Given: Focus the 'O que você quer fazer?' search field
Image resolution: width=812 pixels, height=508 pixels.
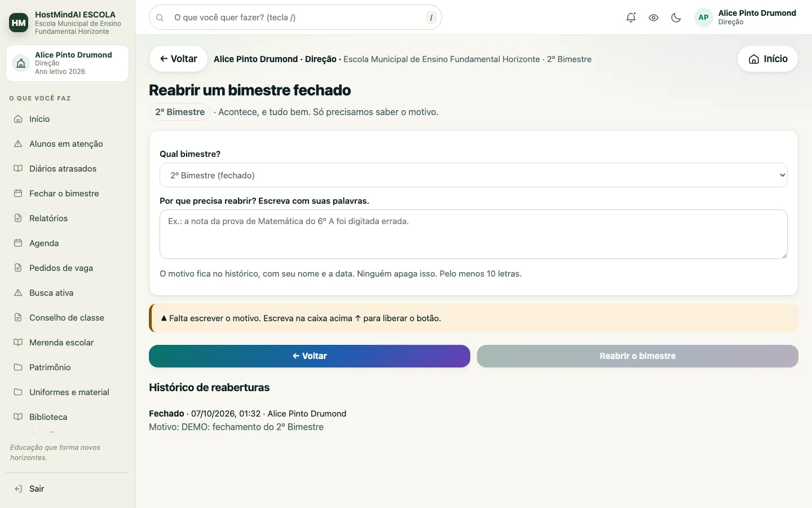Looking at the screenshot, I should coord(295,17).
